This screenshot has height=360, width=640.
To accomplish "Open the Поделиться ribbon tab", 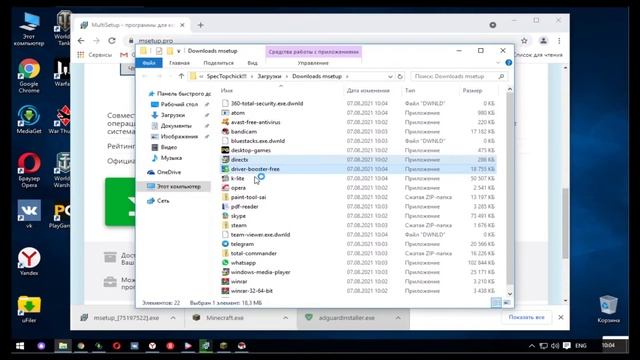I will (x=218, y=63).
